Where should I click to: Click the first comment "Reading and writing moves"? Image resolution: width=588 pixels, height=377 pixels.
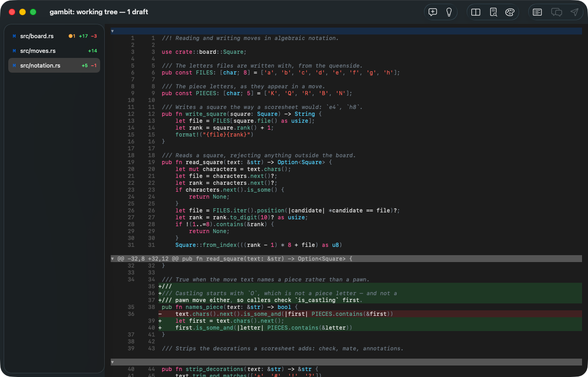(x=250, y=38)
